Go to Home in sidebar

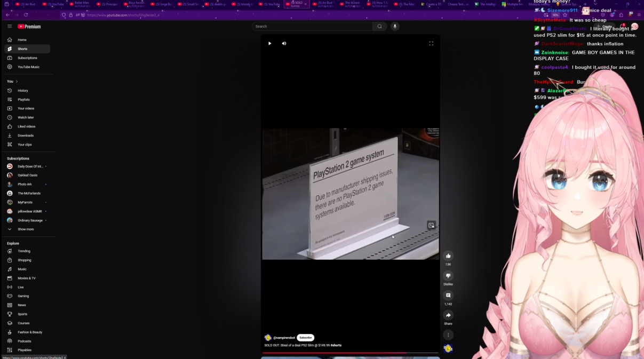(x=27, y=40)
